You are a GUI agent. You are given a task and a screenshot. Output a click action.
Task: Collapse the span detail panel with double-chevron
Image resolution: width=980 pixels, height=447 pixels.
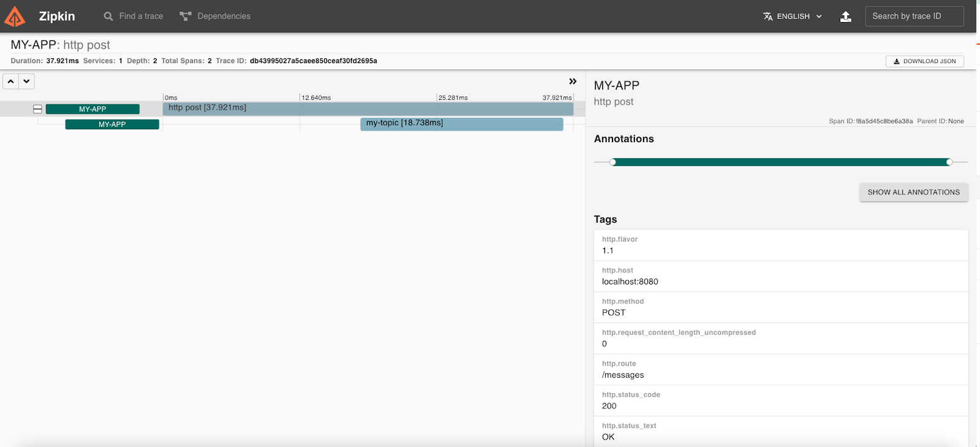pos(573,82)
